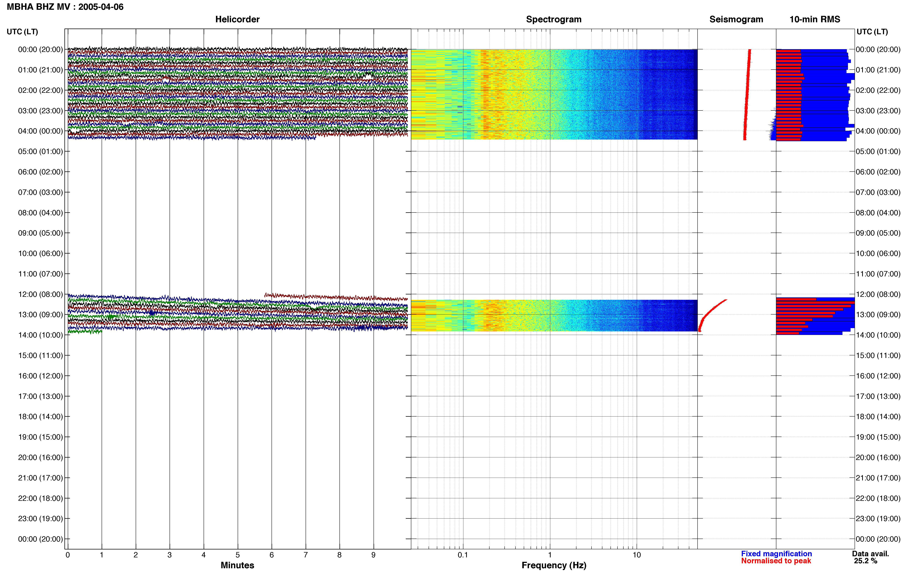Select right time label '10:00 (06:00)'
This screenshot has height=578, width=924.
click(878, 253)
